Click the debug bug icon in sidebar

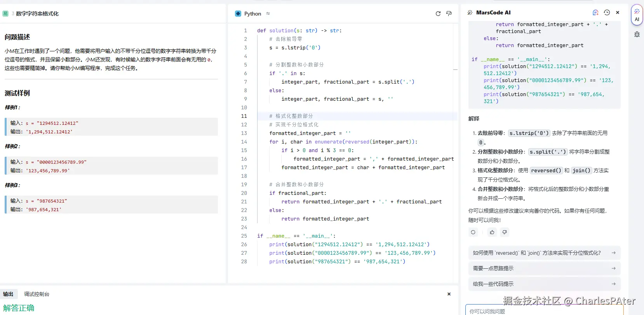(x=637, y=34)
